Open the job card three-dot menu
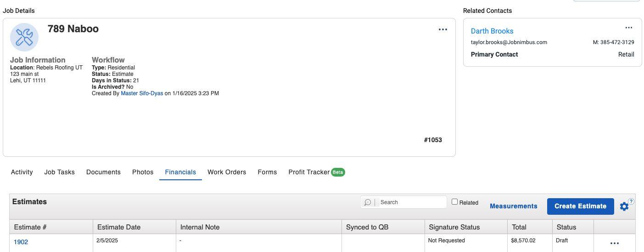Viewport: 644px width, 252px height. (x=442, y=29)
